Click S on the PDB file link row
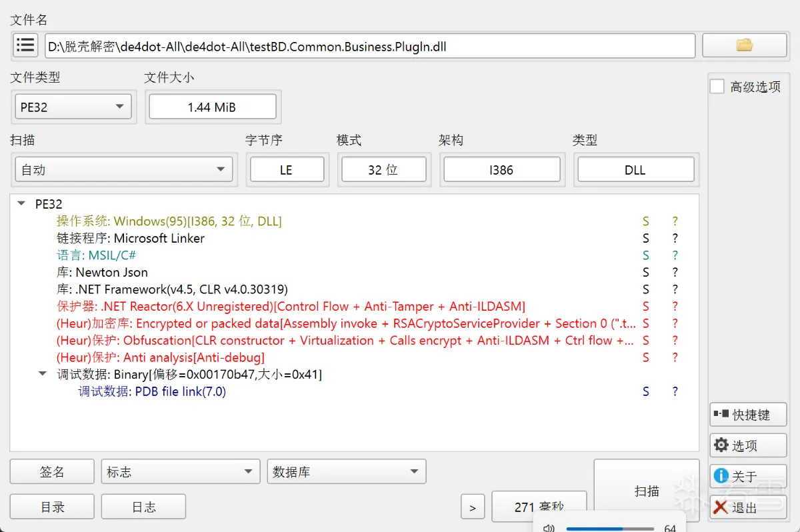The image size is (800, 532). click(646, 391)
